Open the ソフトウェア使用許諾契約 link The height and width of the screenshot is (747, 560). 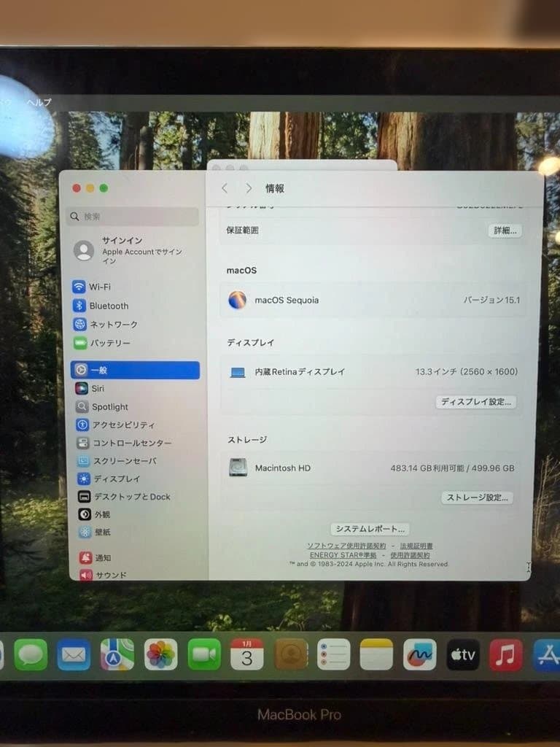346,546
